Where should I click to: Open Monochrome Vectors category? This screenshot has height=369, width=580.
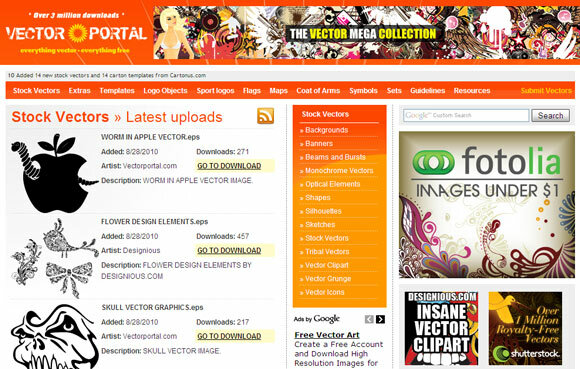coord(339,170)
